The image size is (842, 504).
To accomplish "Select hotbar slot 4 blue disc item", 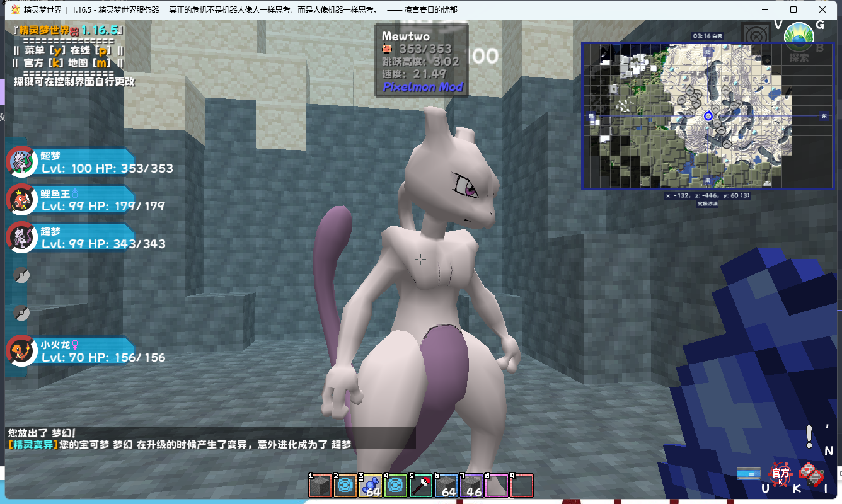I will (396, 486).
